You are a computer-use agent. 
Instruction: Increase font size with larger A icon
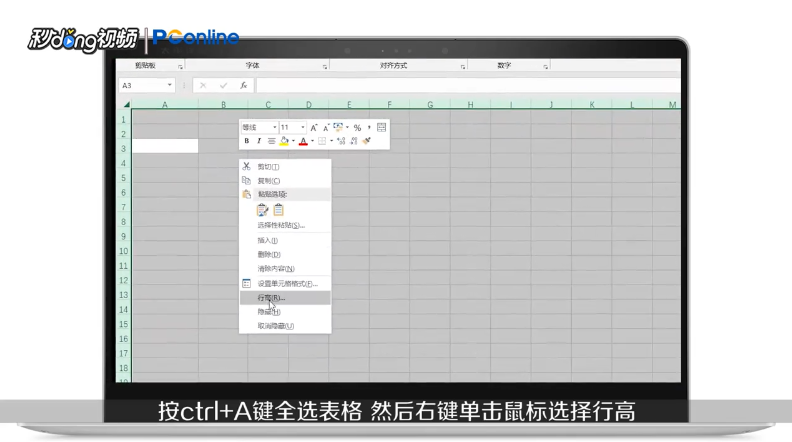pos(314,127)
